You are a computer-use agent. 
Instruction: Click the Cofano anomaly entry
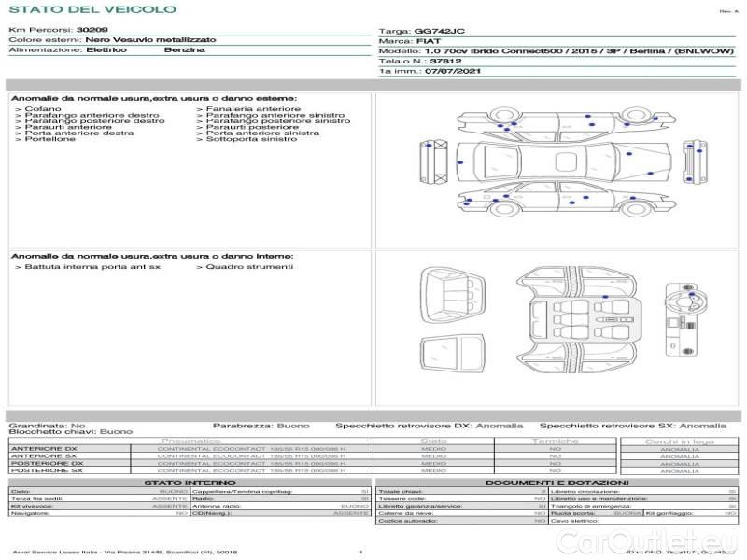42,109
